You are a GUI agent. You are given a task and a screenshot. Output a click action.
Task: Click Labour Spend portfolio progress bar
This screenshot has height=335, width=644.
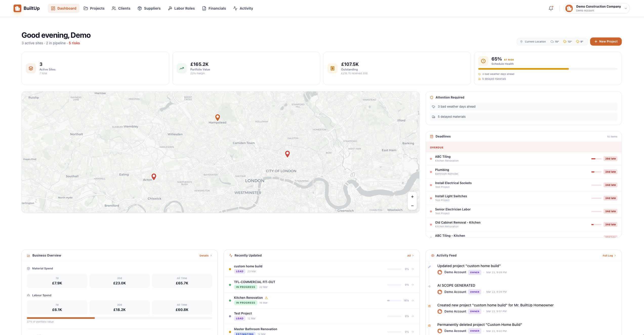point(119,318)
